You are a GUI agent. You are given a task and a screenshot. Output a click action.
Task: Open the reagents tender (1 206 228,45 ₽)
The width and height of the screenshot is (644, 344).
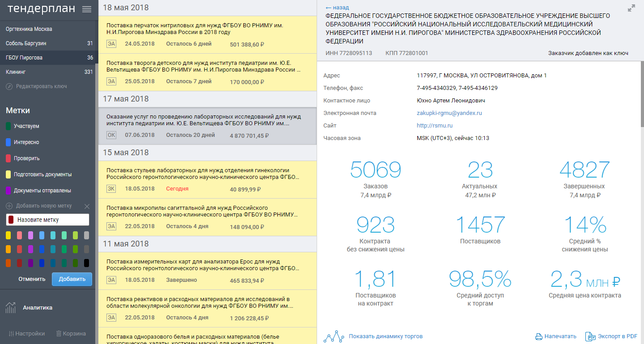[x=208, y=309]
